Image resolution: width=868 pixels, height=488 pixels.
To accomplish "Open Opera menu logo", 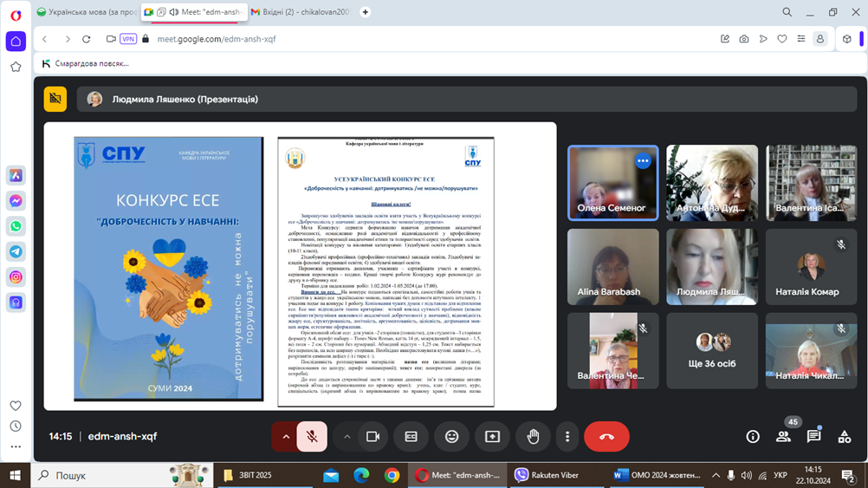I will click(16, 16).
